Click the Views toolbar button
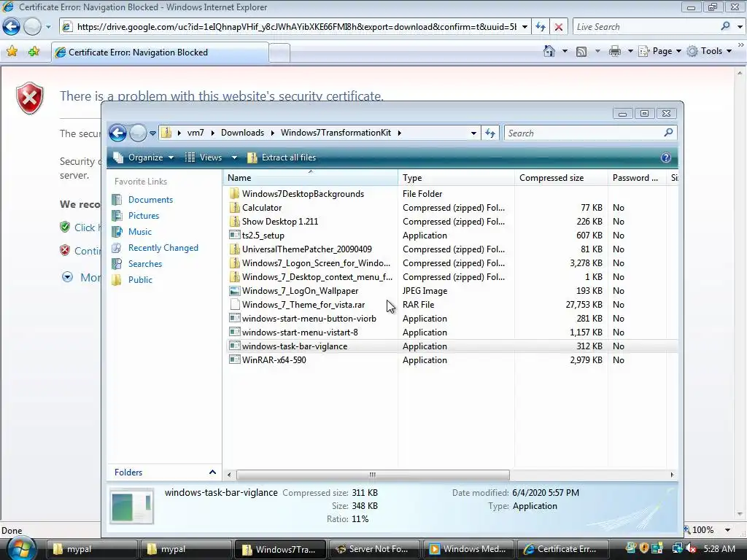 [204, 157]
